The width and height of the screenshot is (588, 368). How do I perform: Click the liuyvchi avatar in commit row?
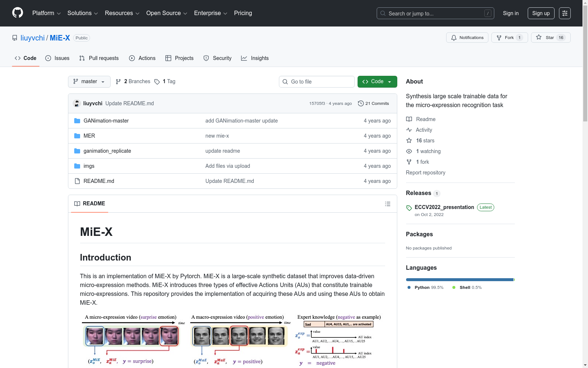pos(77,103)
